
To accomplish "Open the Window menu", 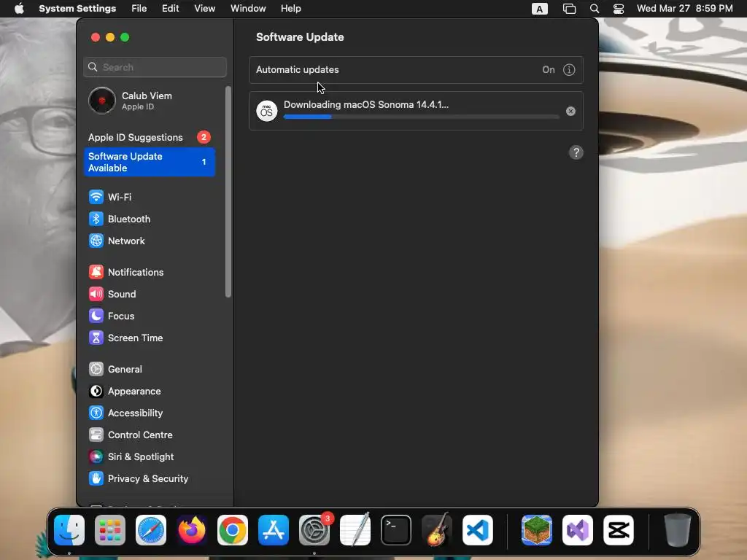I will [x=248, y=9].
